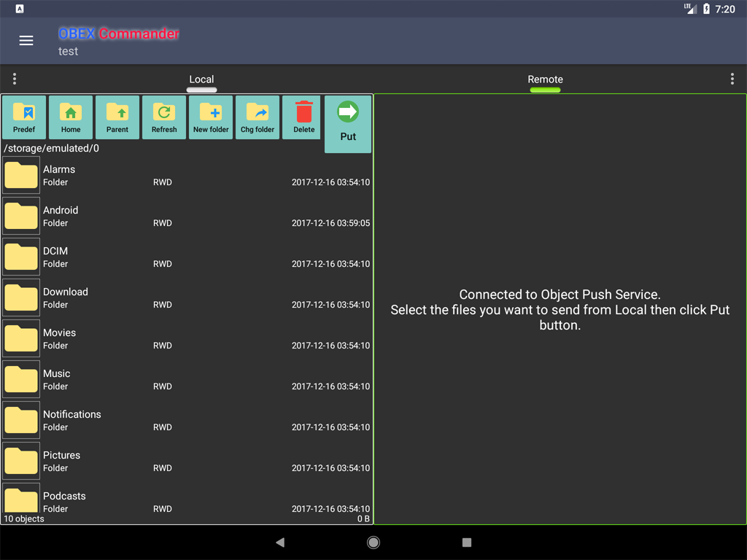The image size is (747, 560).
Task: Open Local panel overflow menu
Action: (15, 79)
